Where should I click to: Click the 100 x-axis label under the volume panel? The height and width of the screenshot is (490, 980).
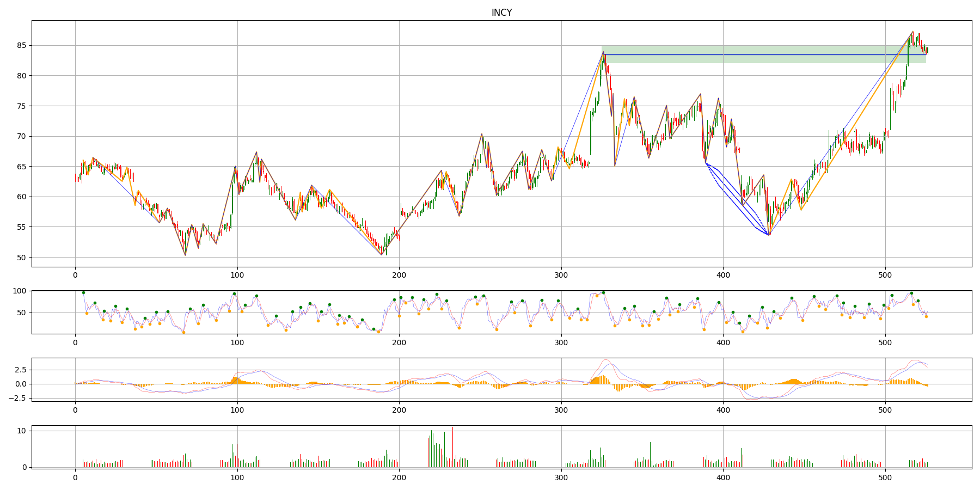point(237,477)
